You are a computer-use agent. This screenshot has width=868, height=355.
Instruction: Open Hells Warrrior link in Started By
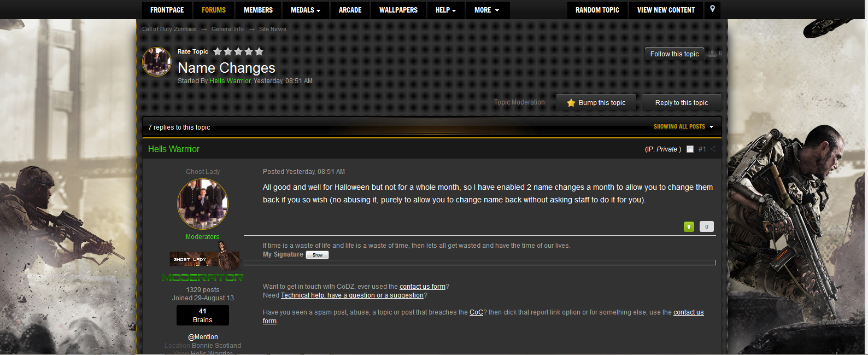pyautogui.click(x=230, y=81)
